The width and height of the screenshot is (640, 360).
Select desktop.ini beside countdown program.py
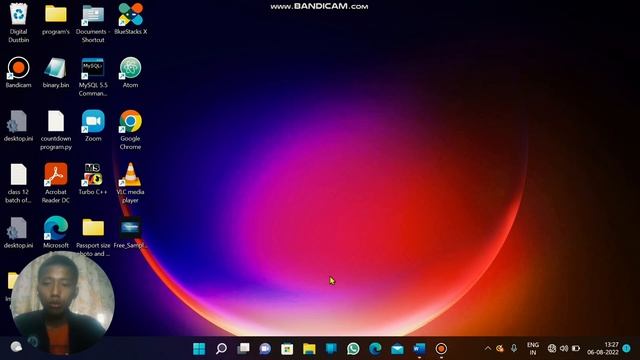(x=18, y=126)
